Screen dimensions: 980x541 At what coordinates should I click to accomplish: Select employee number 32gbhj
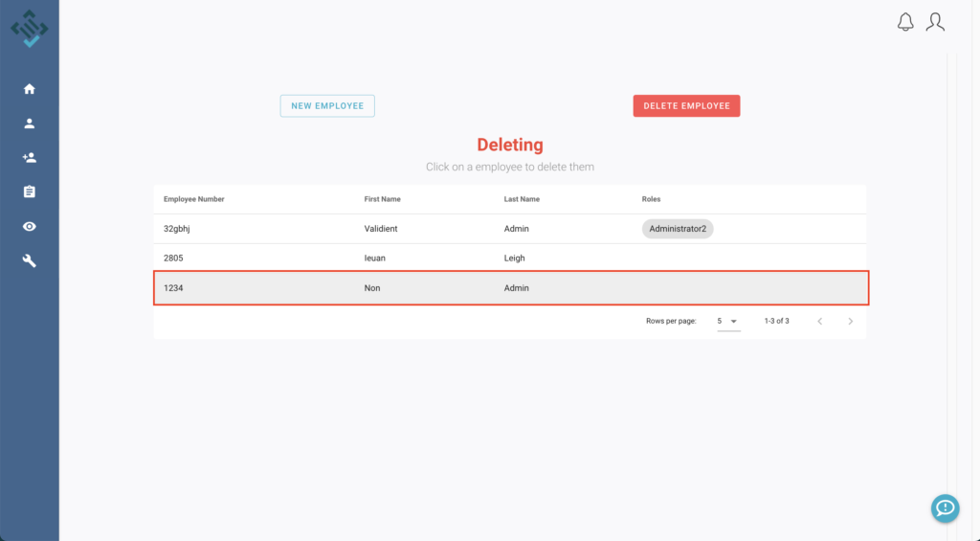(177, 229)
